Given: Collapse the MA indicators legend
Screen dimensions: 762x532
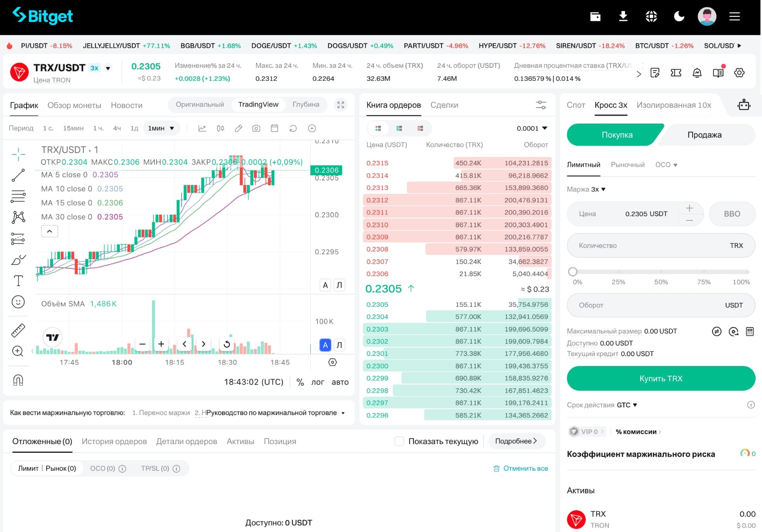Looking at the screenshot, I should point(50,231).
